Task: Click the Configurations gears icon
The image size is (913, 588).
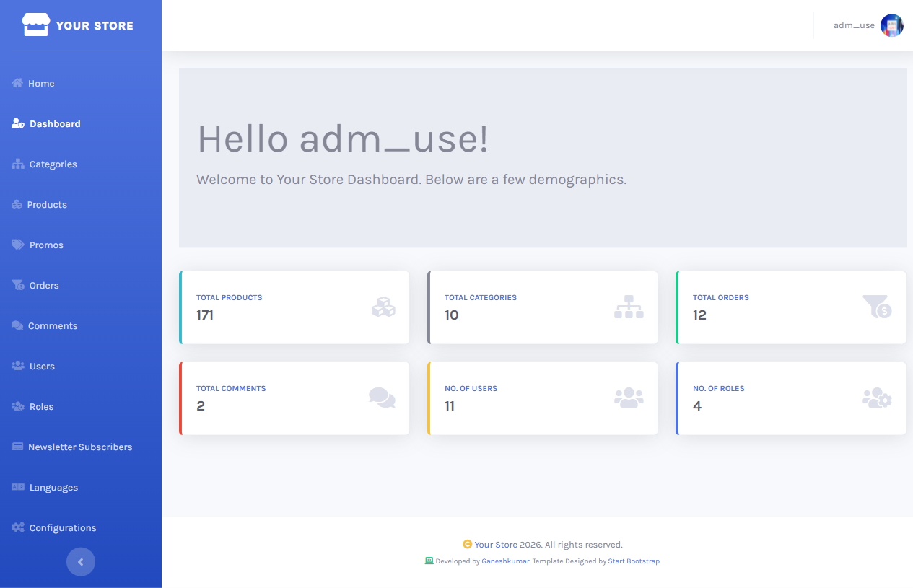Action: [x=18, y=527]
